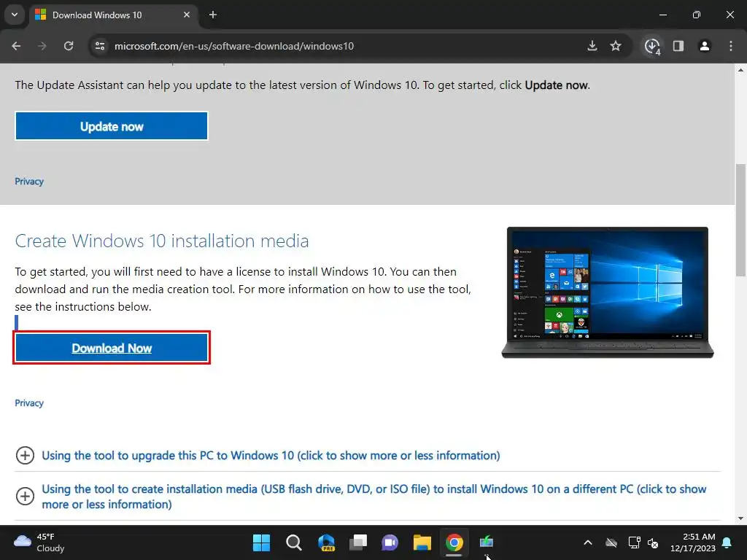Expand 'Using the tool to upgrade this PC' section
This screenshot has width=747, height=560.
tap(271, 455)
